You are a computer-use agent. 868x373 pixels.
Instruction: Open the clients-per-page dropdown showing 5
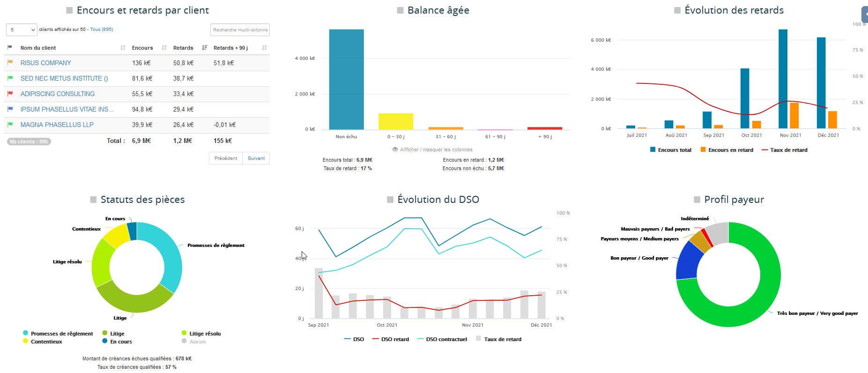22,30
